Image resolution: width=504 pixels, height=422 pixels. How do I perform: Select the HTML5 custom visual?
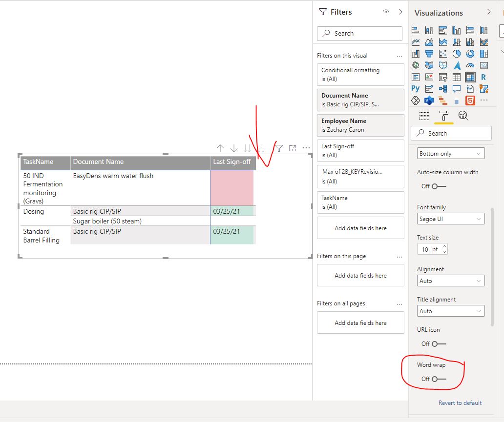(x=470, y=100)
